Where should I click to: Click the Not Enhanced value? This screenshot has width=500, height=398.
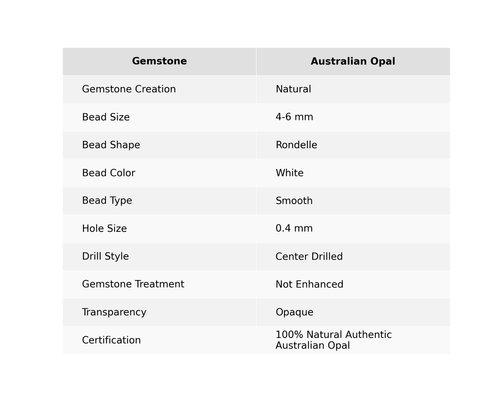[309, 284]
